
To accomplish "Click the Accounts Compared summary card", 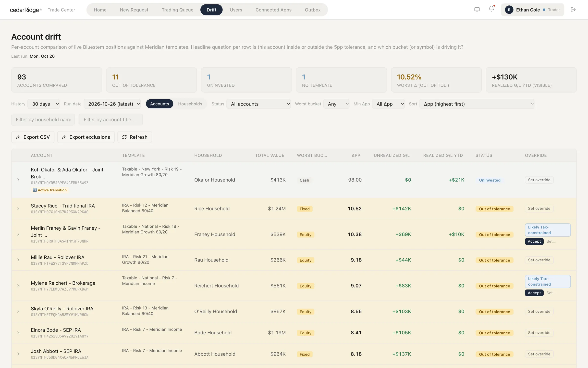I will [x=57, y=80].
